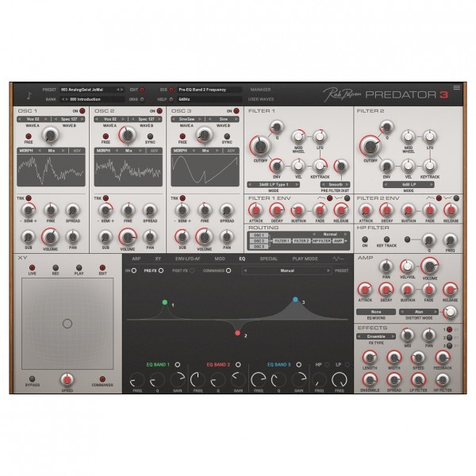The width and height of the screenshot is (476, 476).
Task: Toggle XY BYPASS LED
Action: click(x=32, y=378)
